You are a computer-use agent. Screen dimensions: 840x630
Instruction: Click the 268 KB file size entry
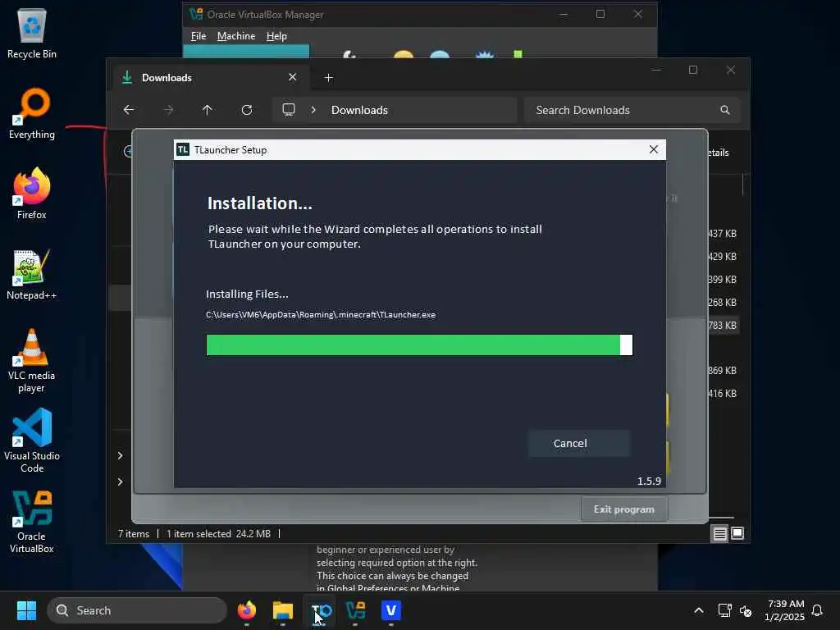(x=722, y=302)
